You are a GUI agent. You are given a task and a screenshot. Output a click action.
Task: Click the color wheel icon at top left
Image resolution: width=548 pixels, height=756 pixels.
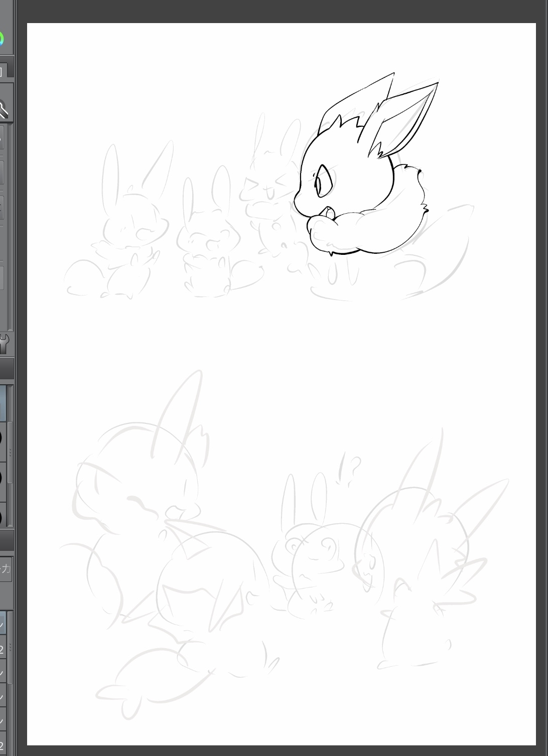(x=2, y=39)
